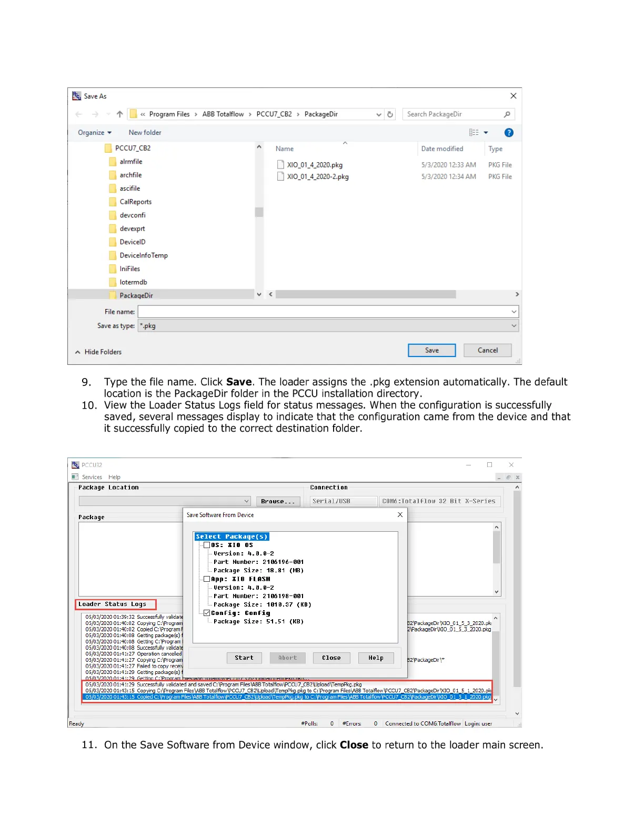Collapse folders with Hide Folders
Screen dimensions: 644x834
click(x=98, y=352)
